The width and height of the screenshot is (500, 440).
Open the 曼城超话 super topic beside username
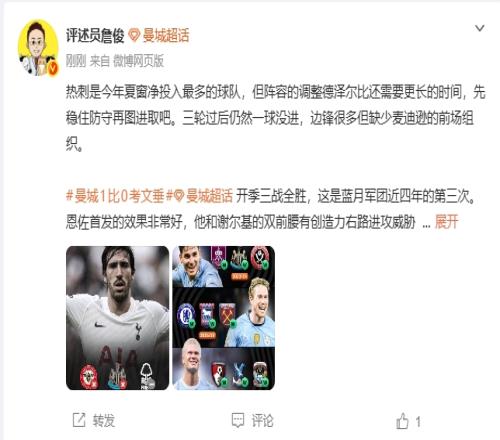(x=166, y=36)
